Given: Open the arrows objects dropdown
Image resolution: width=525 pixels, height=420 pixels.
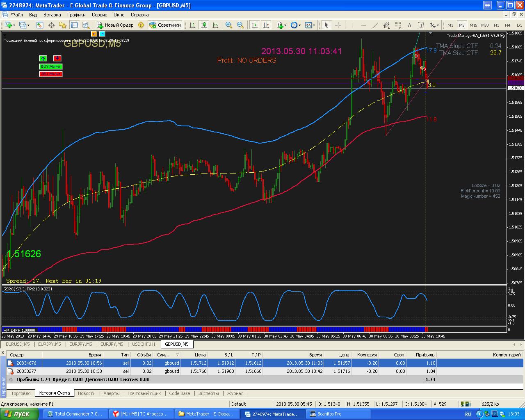Looking at the screenshot, I should [x=434, y=25].
